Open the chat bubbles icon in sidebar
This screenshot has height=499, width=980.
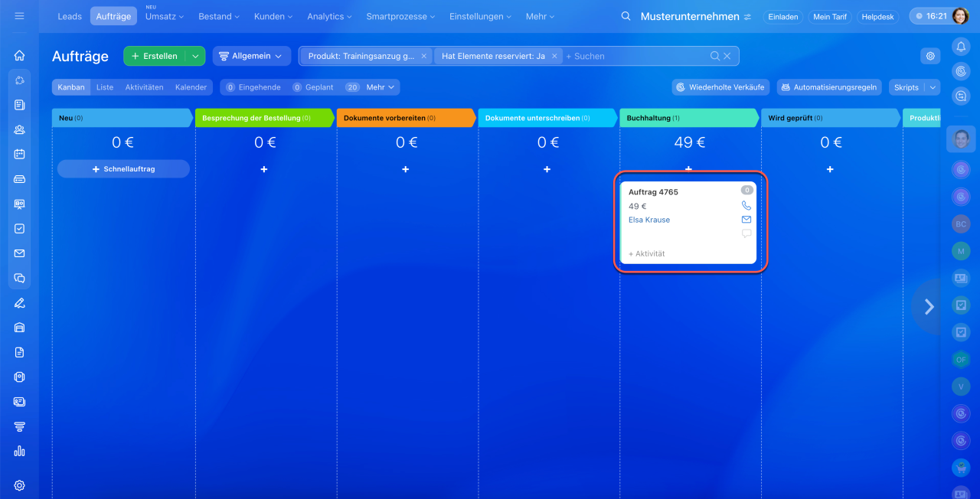19,278
